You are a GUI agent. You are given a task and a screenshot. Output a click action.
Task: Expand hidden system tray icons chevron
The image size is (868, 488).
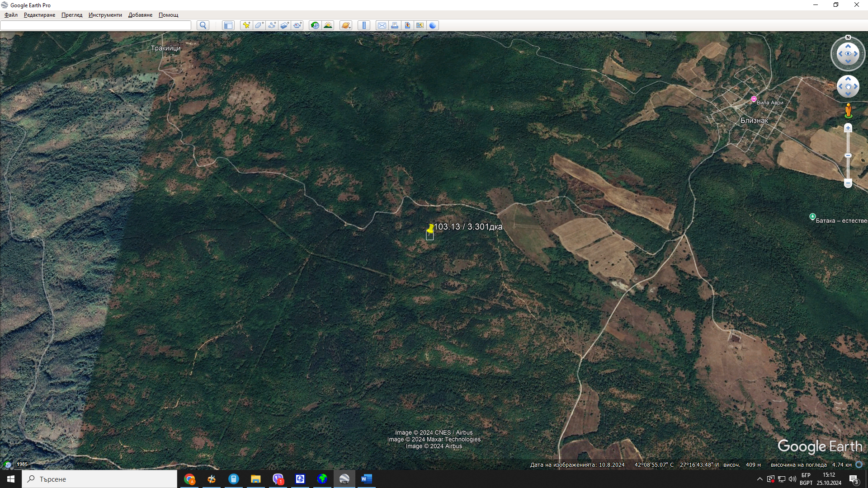[x=759, y=479]
